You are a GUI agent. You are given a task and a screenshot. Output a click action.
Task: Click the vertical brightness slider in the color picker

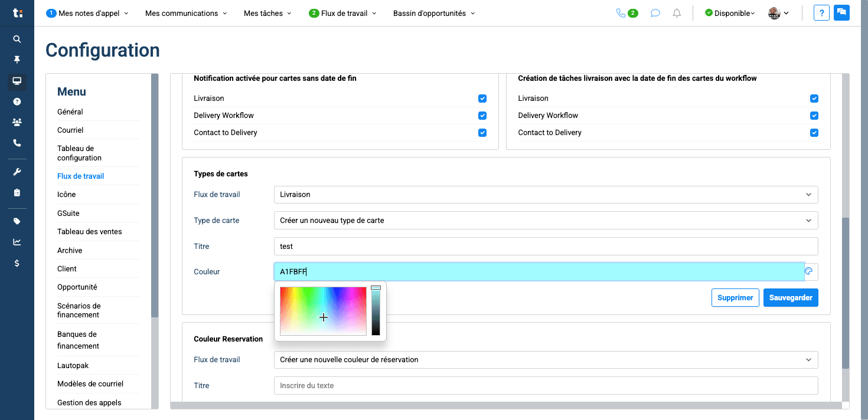(376, 311)
